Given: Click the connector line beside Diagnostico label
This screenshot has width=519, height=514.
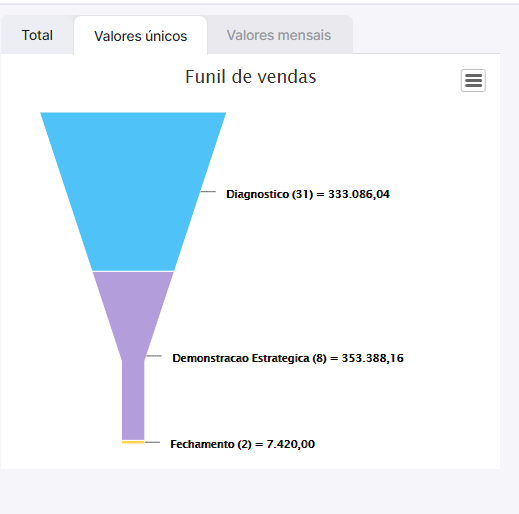Looking at the screenshot, I should [x=208, y=191].
